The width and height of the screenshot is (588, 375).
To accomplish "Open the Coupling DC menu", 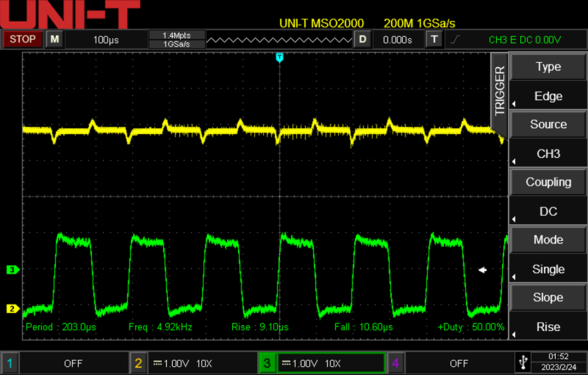I will click(548, 197).
